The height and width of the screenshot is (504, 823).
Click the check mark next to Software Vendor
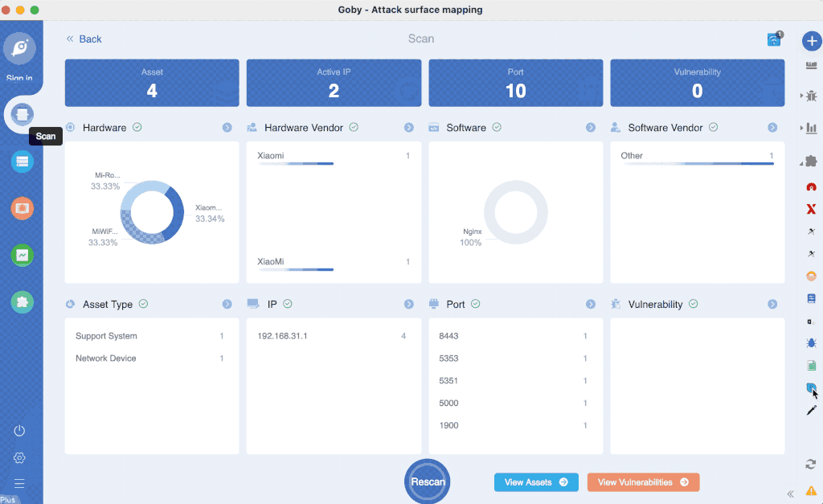(713, 127)
